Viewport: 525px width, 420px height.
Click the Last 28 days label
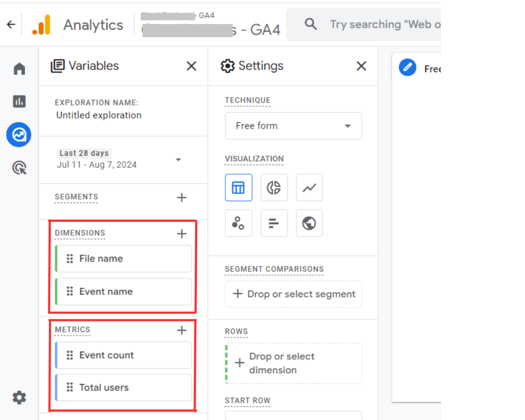pos(84,153)
